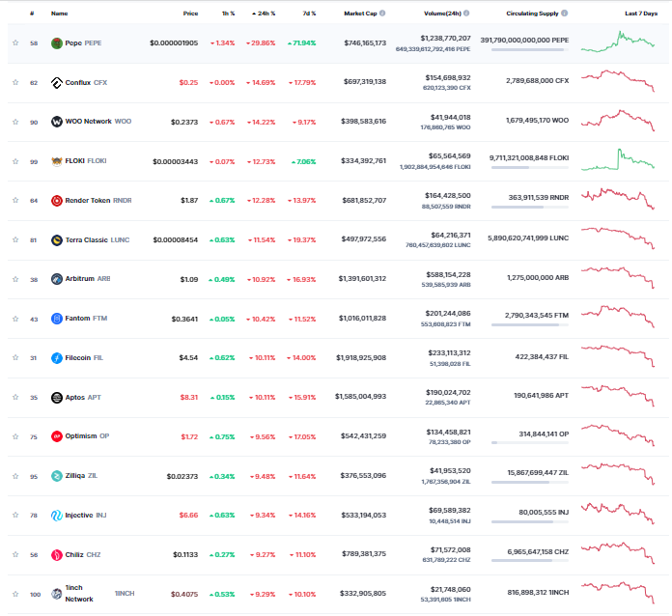Sort by rank number column header
The image size is (672, 616).
32,14
